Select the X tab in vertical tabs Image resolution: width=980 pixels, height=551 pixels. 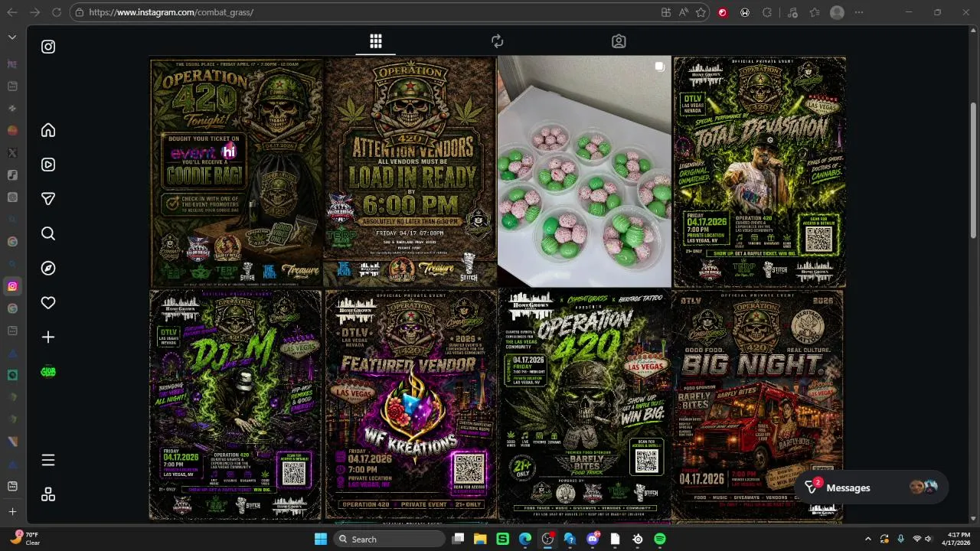[x=12, y=153]
